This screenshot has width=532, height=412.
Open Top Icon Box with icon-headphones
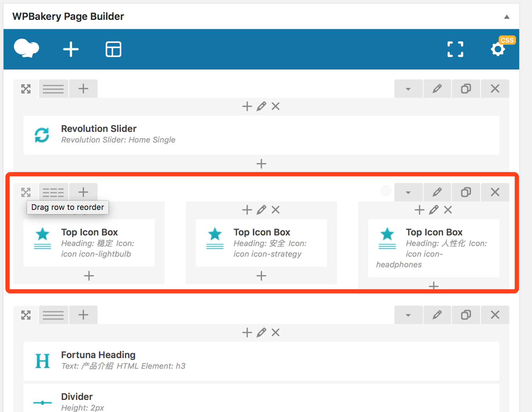(434, 248)
